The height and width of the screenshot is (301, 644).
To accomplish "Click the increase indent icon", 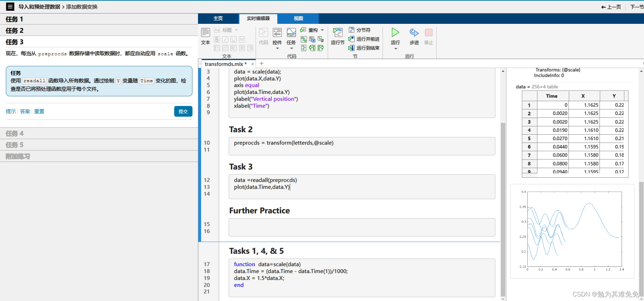I will (312, 48).
